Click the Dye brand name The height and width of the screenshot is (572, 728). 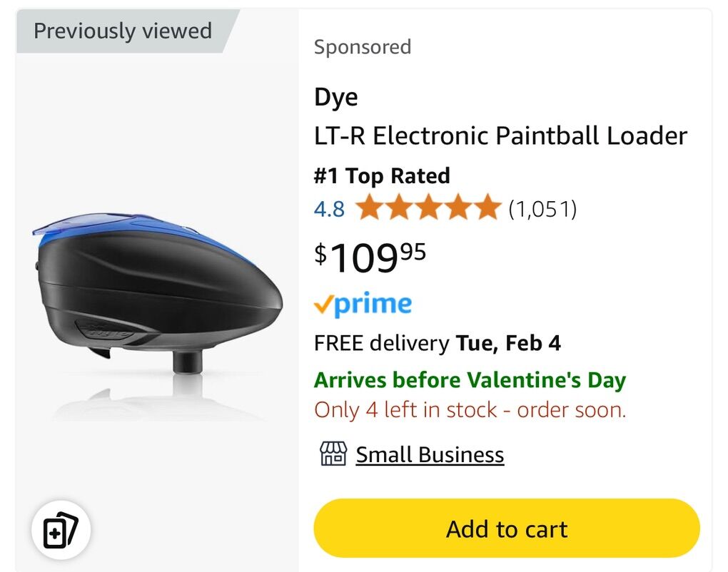pyautogui.click(x=336, y=97)
